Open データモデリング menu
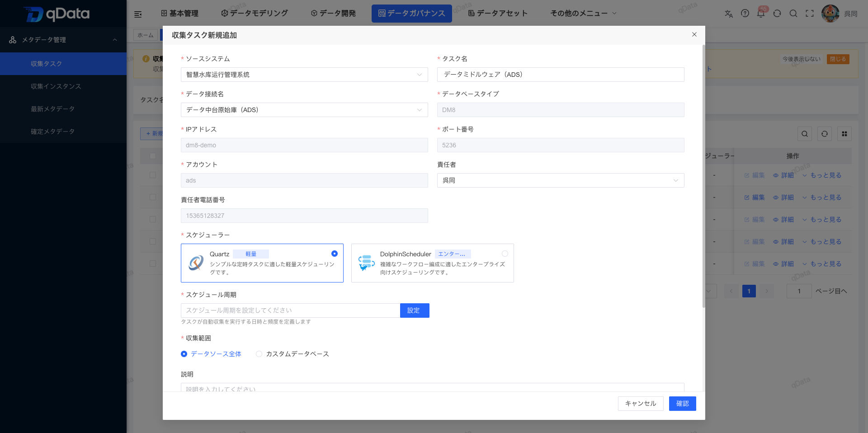Screen dimensions: 868x433 point(255,14)
